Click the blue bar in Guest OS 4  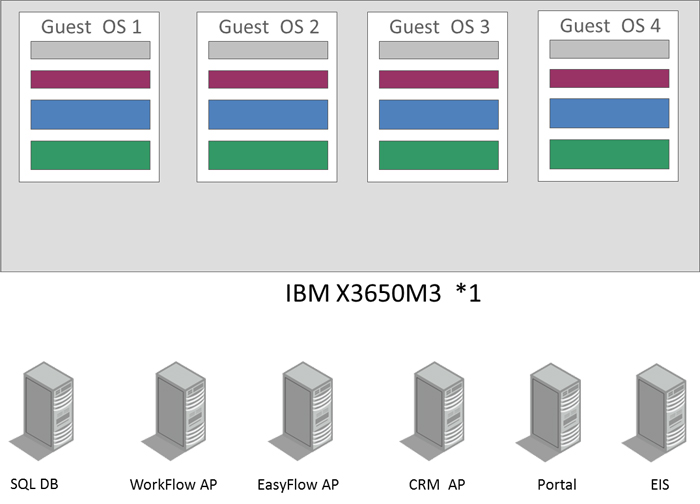tap(609, 113)
